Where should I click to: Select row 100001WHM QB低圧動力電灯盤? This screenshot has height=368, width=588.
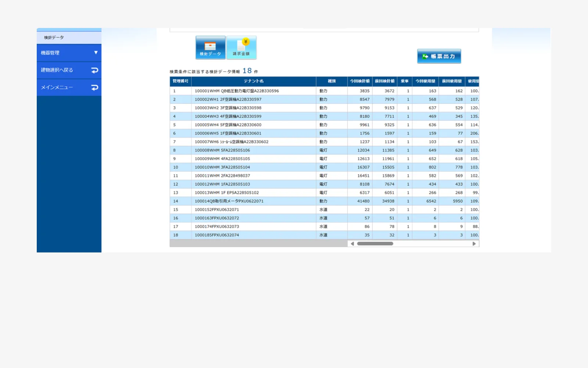point(237,91)
